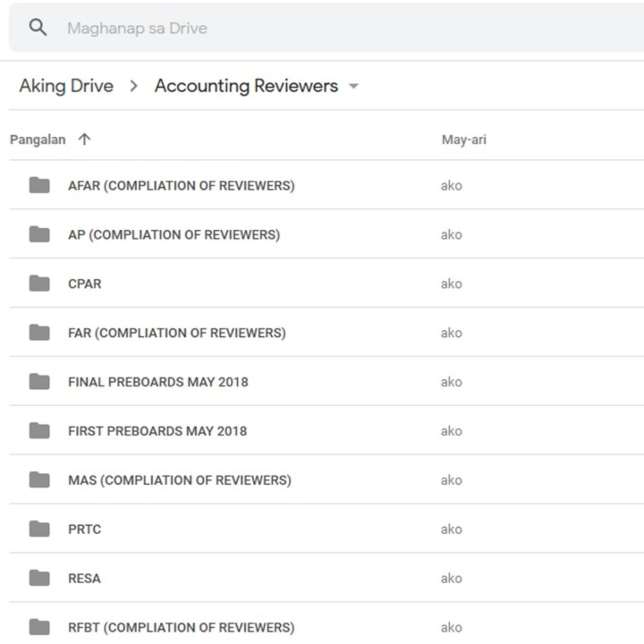Reverse sort order with the up arrow
The height and width of the screenshot is (644, 644).
pyautogui.click(x=85, y=140)
